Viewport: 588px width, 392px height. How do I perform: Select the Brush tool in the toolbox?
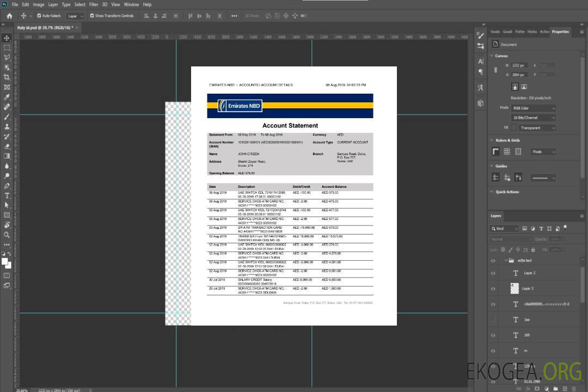[x=7, y=117]
